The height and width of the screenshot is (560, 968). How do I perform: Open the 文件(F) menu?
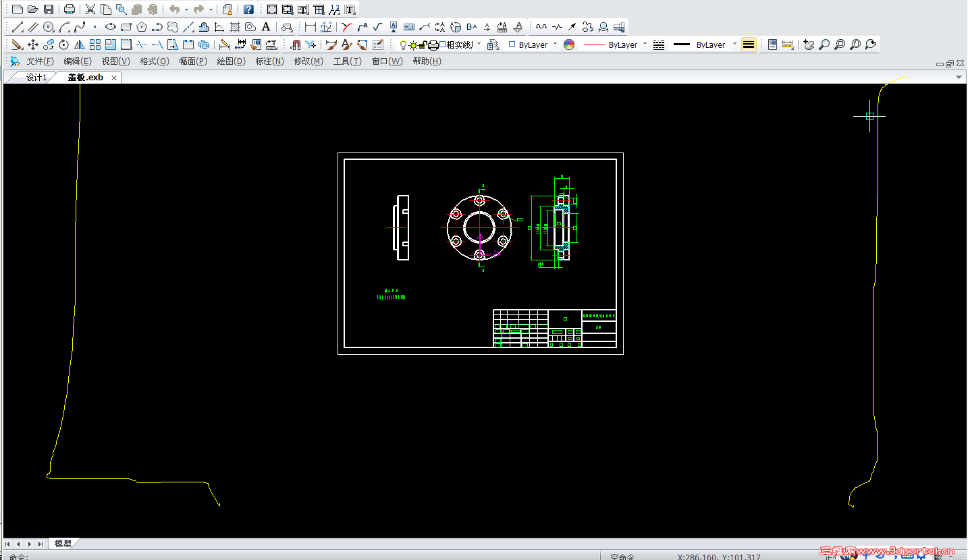pyautogui.click(x=40, y=61)
